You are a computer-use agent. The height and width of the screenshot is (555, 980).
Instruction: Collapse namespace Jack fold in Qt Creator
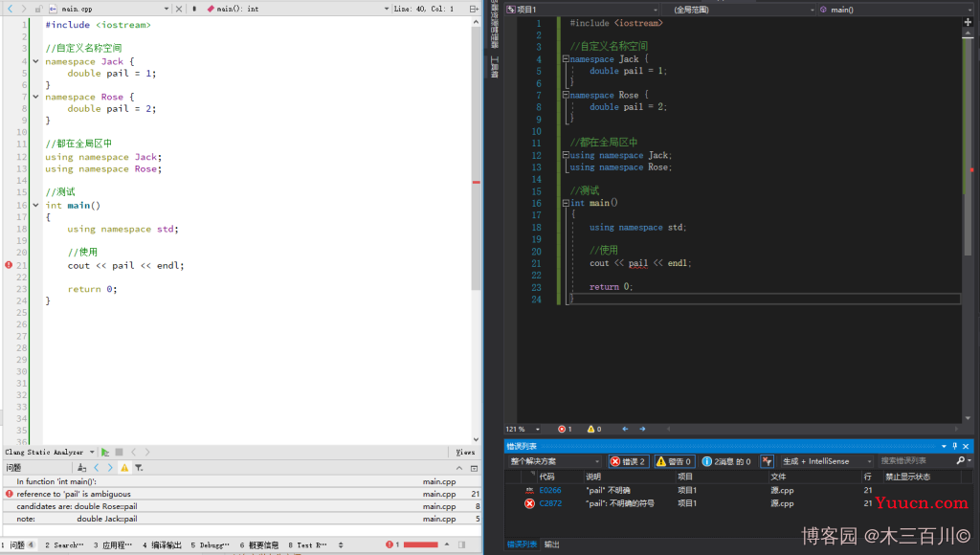point(35,61)
